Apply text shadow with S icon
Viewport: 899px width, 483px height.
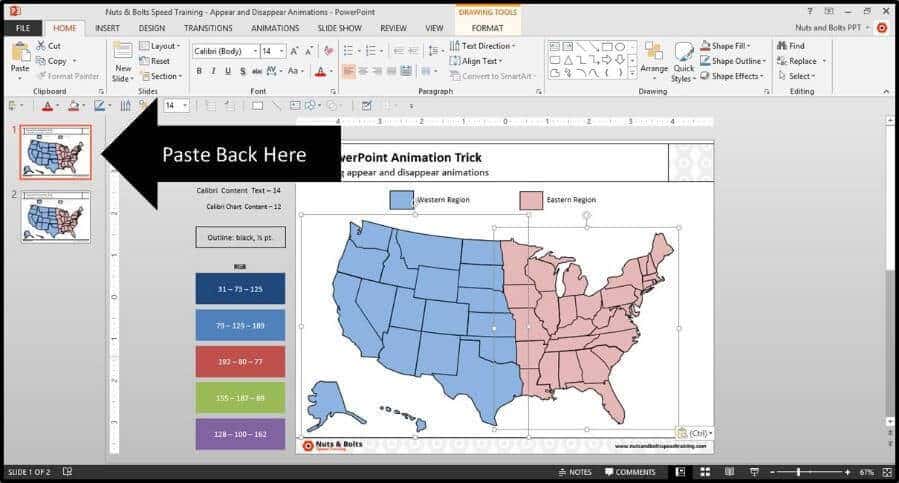tap(243, 71)
